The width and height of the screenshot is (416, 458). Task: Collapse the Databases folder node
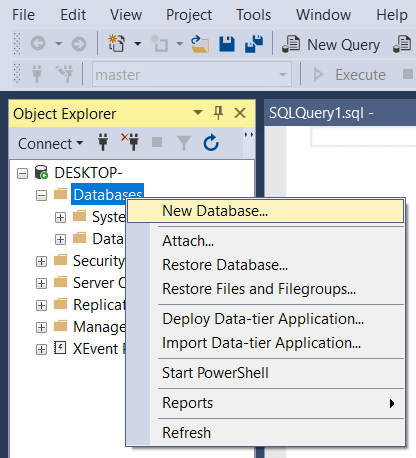click(41, 196)
